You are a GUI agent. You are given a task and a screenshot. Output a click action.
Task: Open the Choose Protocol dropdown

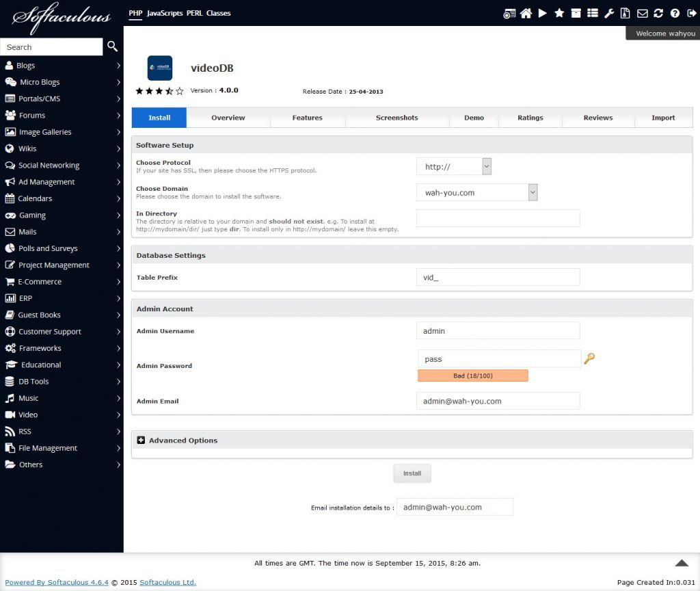point(454,166)
